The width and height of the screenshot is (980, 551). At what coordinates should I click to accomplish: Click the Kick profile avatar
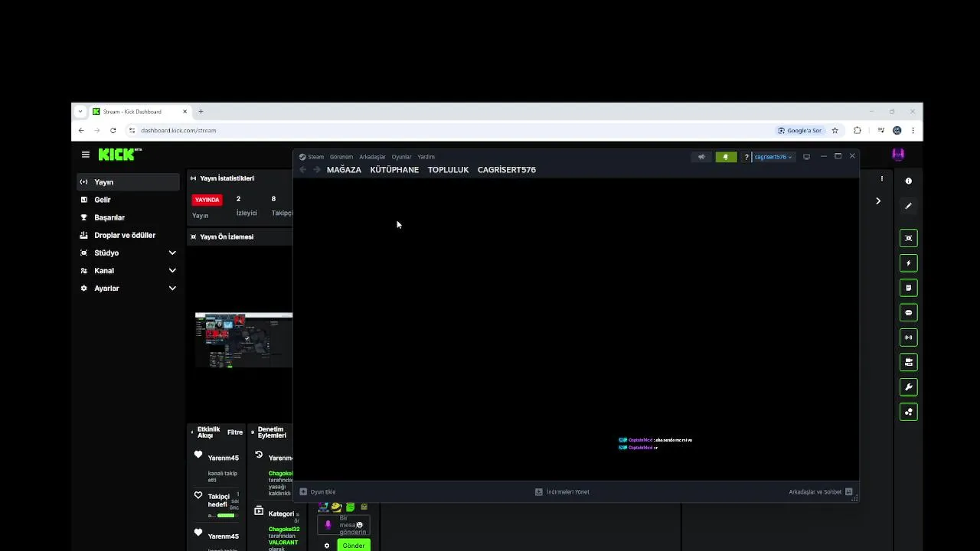(x=898, y=155)
